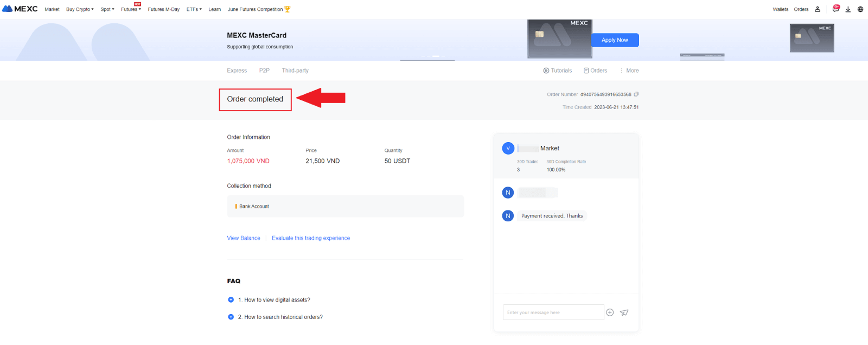Focus the chat message input field
The width and height of the screenshot is (868, 345).
click(553, 312)
